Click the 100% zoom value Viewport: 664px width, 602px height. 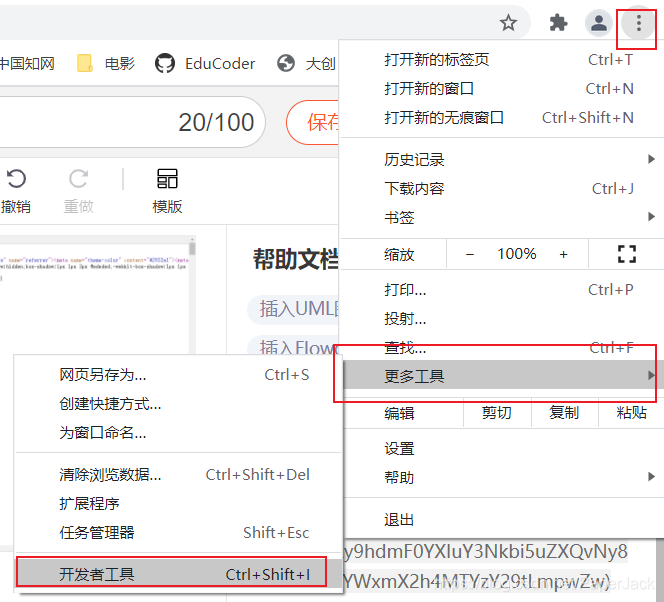click(517, 254)
